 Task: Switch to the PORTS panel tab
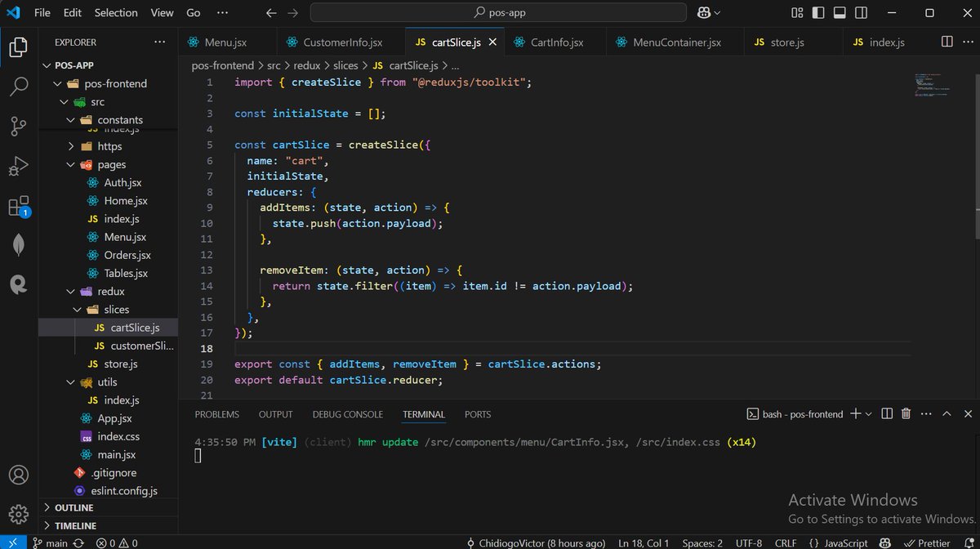tap(478, 414)
